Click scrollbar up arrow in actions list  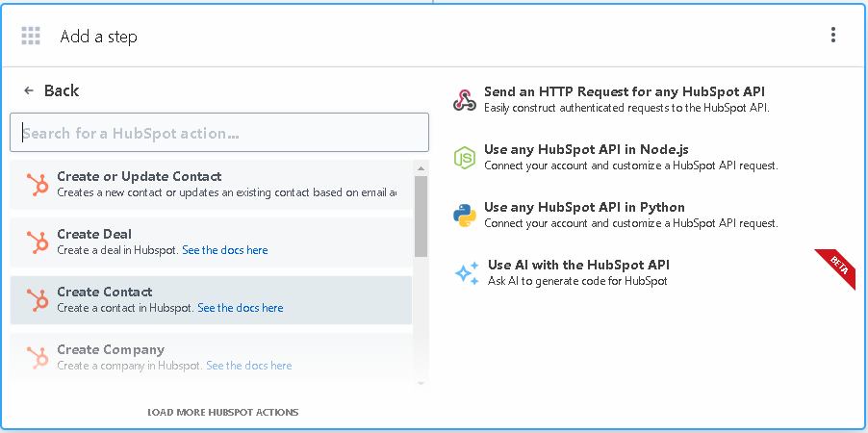click(421, 167)
